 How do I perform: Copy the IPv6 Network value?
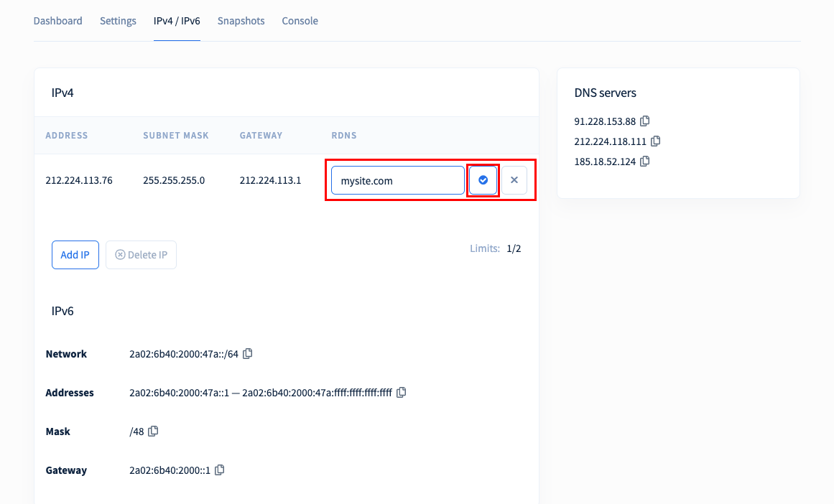click(247, 353)
